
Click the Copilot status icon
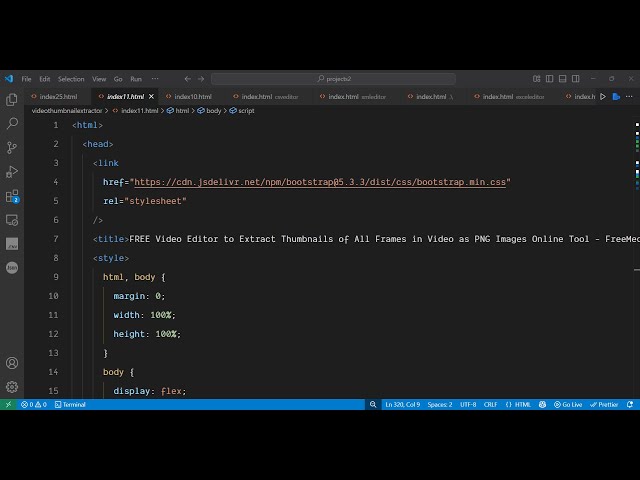pyautogui.click(x=542, y=404)
